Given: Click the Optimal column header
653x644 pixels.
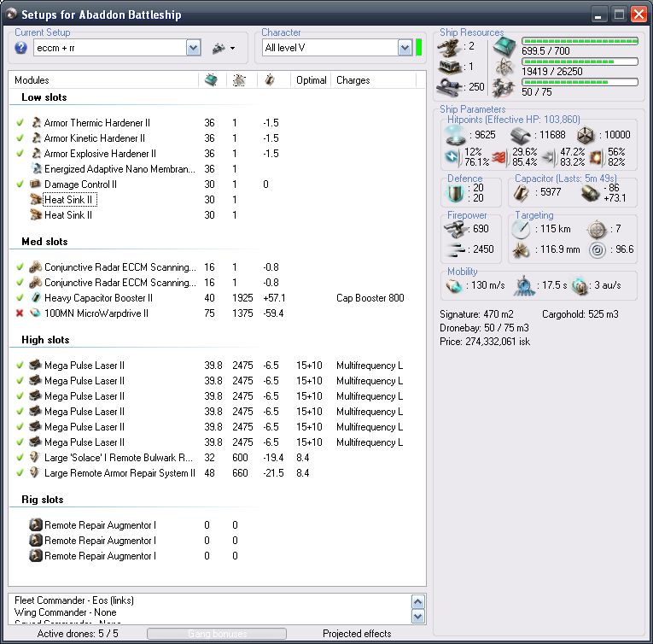Looking at the screenshot, I should [x=311, y=80].
